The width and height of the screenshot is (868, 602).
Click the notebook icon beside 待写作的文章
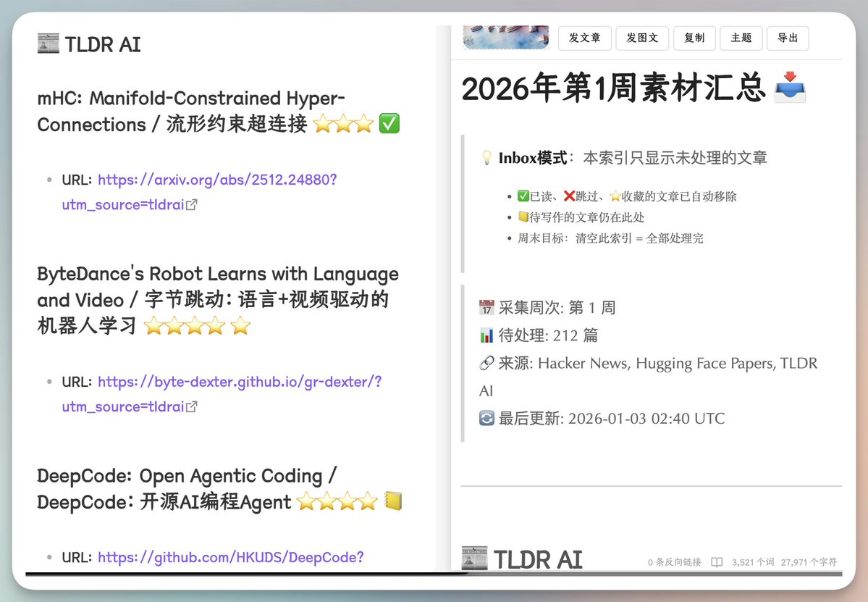click(523, 217)
